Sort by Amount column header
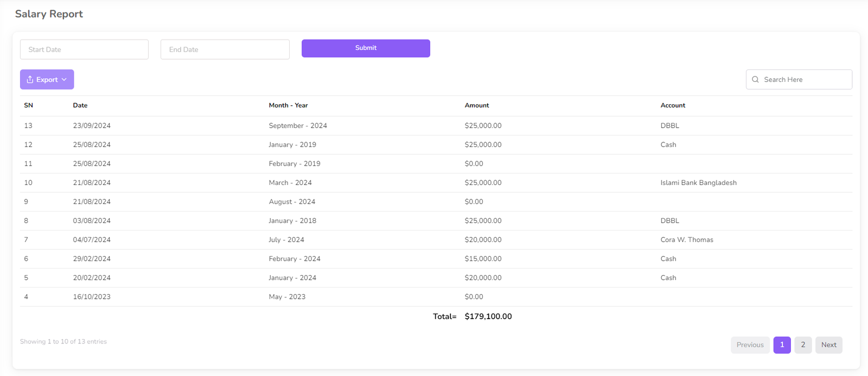 pyautogui.click(x=477, y=105)
